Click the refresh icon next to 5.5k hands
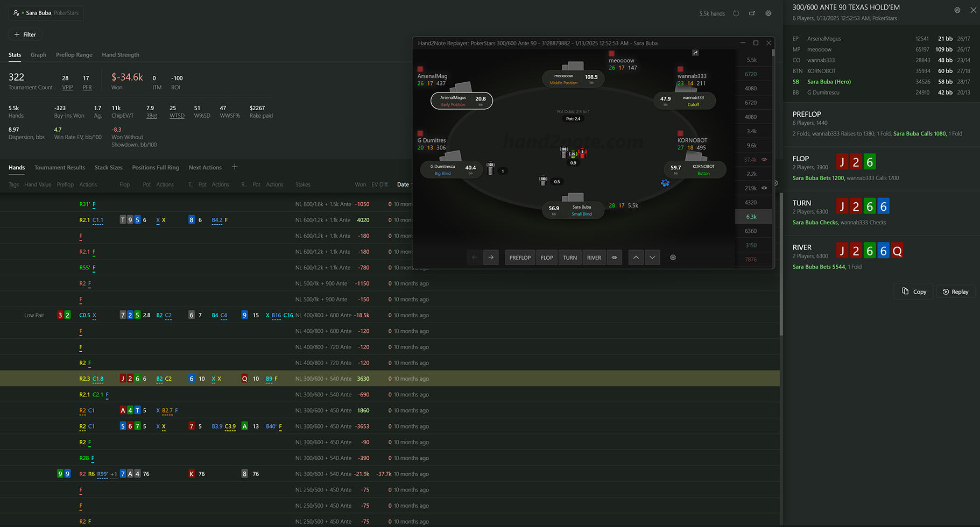 click(736, 13)
